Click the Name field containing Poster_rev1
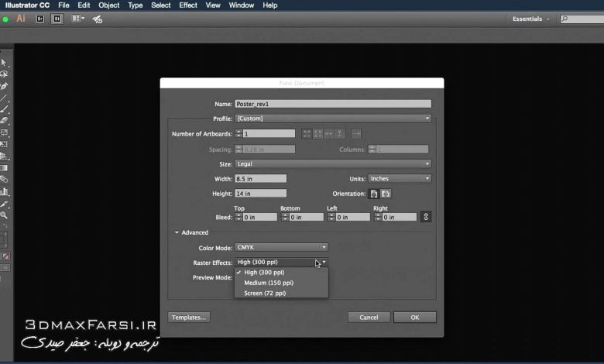Image resolution: width=604 pixels, height=364 pixels. tap(333, 104)
